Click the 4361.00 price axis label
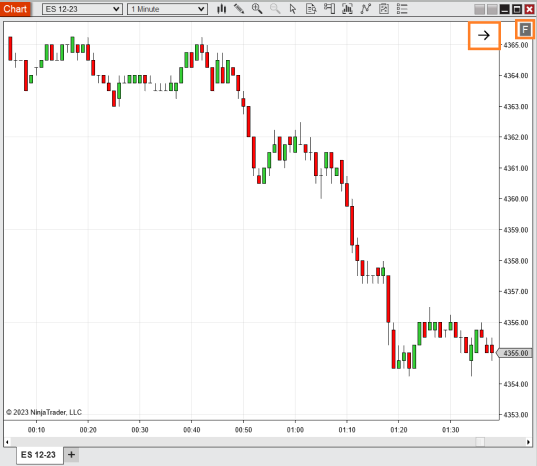 pos(516,168)
